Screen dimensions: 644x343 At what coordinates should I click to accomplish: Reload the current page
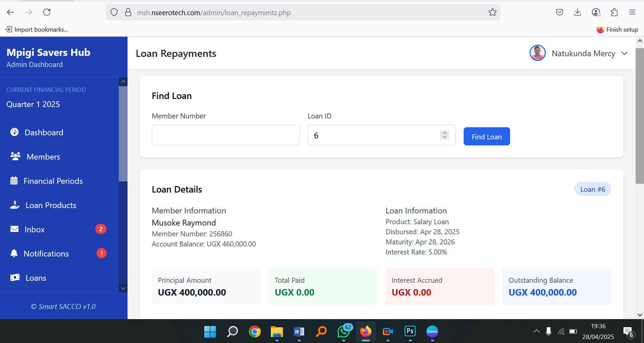(x=47, y=12)
